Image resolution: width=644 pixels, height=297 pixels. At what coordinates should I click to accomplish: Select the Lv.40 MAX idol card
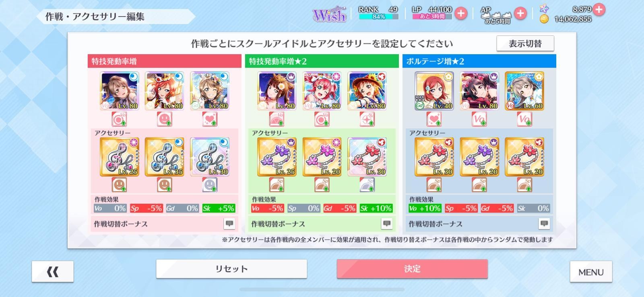434,91
